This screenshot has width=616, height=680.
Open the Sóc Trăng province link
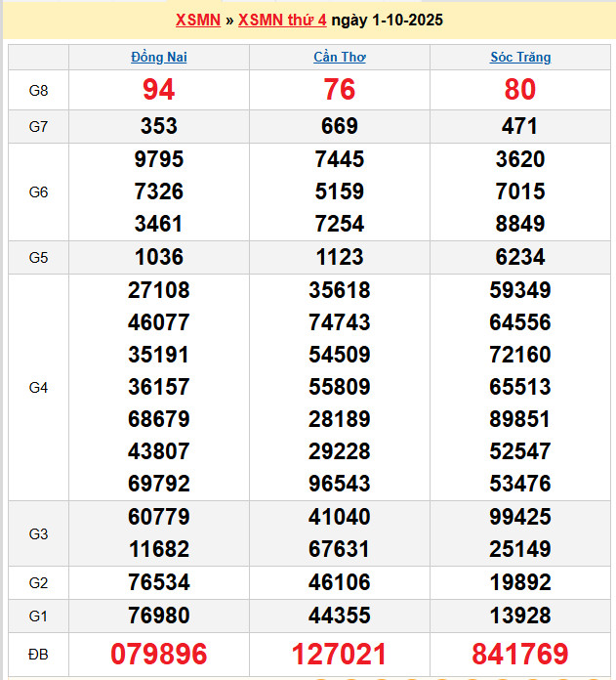coord(520,57)
